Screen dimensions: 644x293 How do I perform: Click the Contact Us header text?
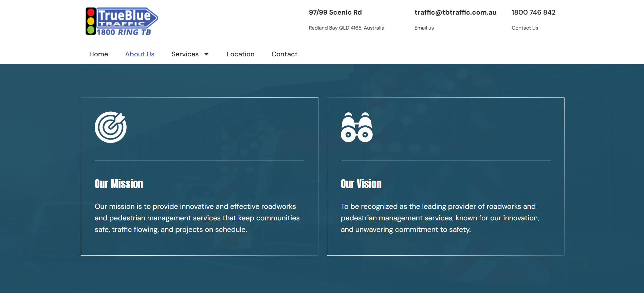click(x=525, y=28)
